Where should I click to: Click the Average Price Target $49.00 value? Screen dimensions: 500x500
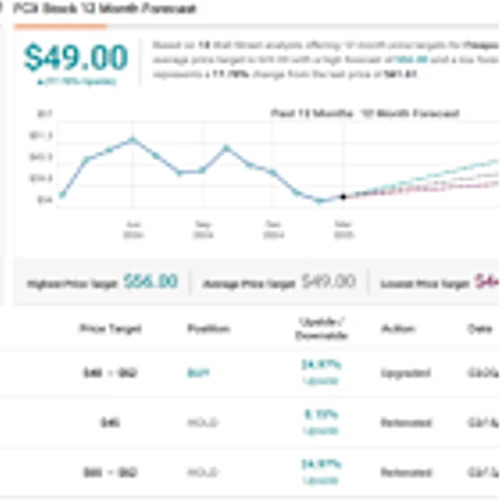pyautogui.click(x=329, y=282)
